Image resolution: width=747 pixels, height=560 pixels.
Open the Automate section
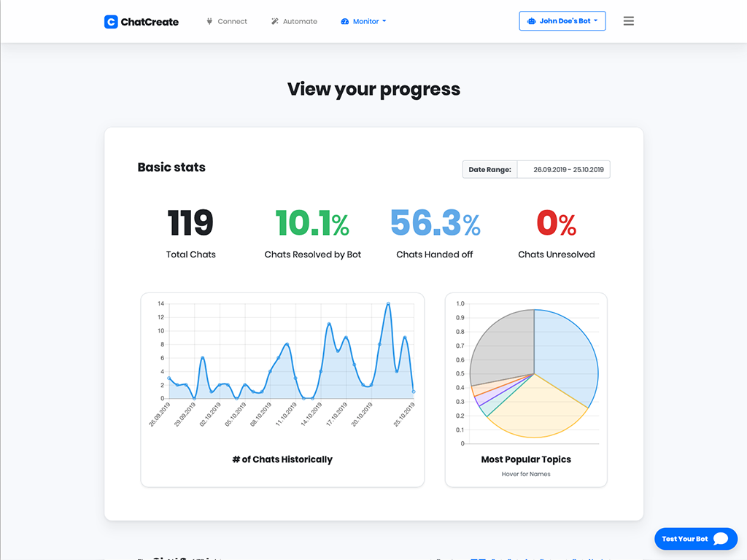[x=300, y=21]
